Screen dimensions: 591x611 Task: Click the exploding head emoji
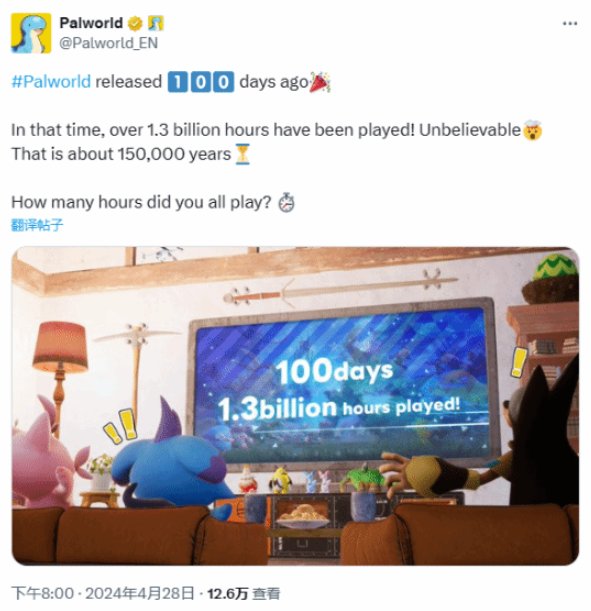pyautogui.click(x=533, y=131)
